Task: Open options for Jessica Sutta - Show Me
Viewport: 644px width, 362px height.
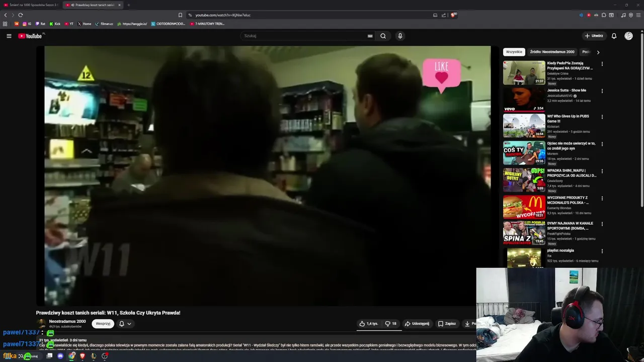Action: click(x=602, y=91)
